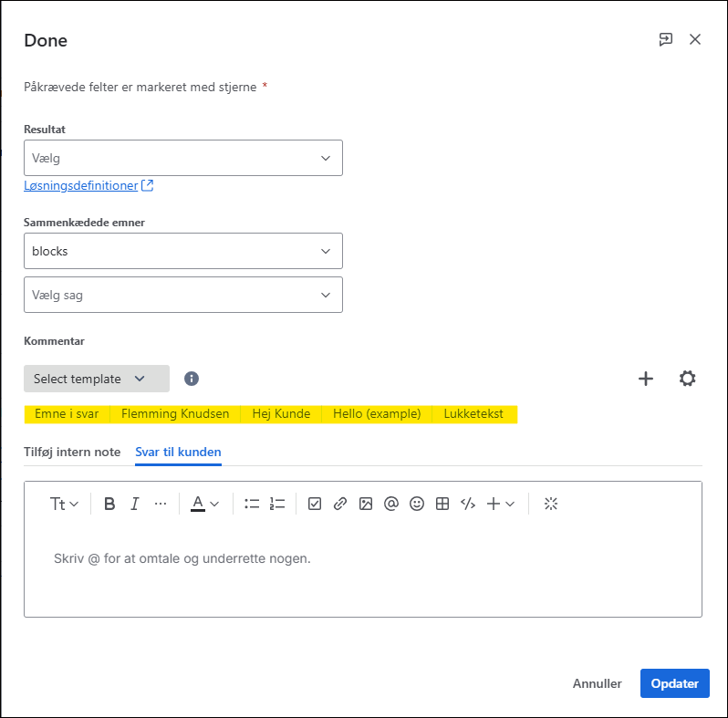
Task: Click the AI sparkle icon in toolbar
Action: [551, 504]
